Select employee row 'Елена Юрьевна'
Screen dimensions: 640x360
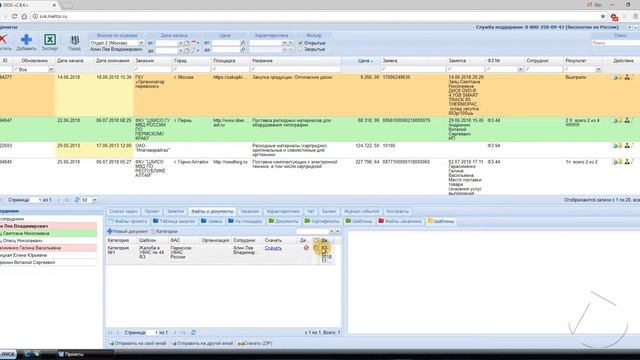coord(48,255)
